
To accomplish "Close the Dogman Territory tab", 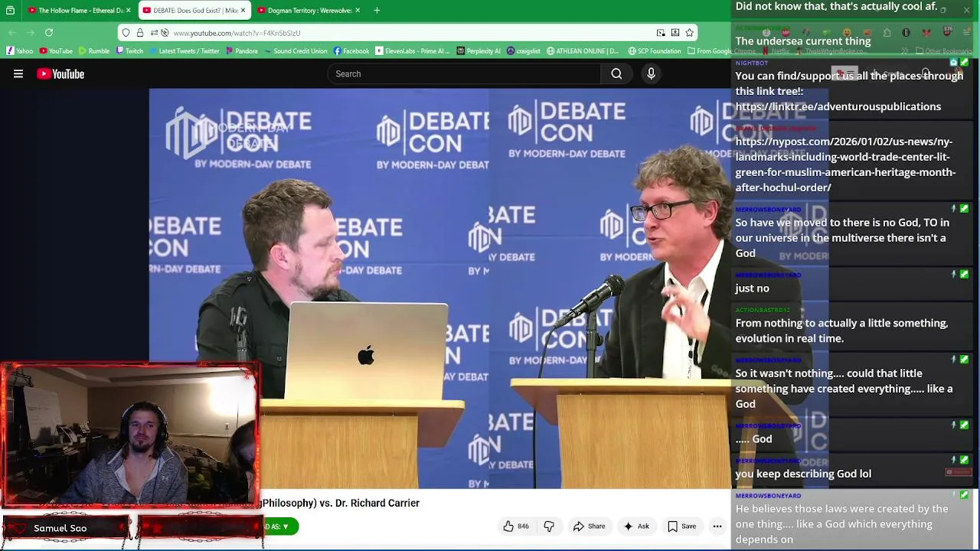I will tap(358, 10).
